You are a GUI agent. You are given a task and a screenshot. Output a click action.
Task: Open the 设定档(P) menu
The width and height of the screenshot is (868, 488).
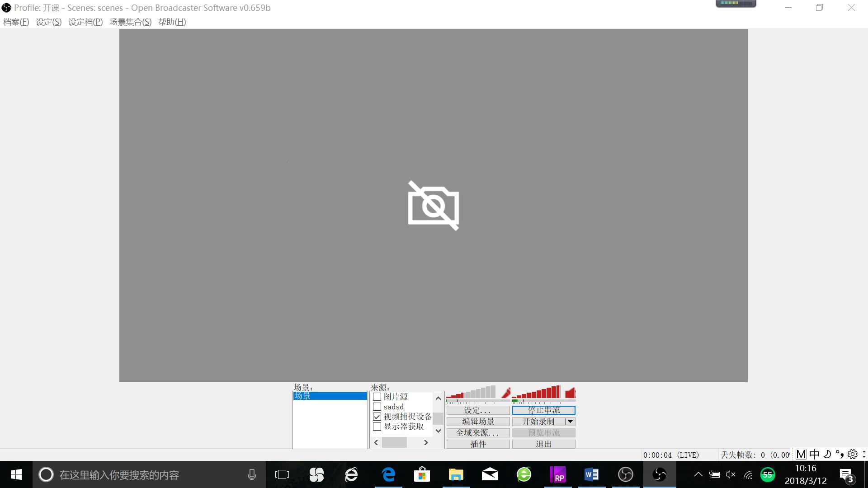pyautogui.click(x=85, y=22)
